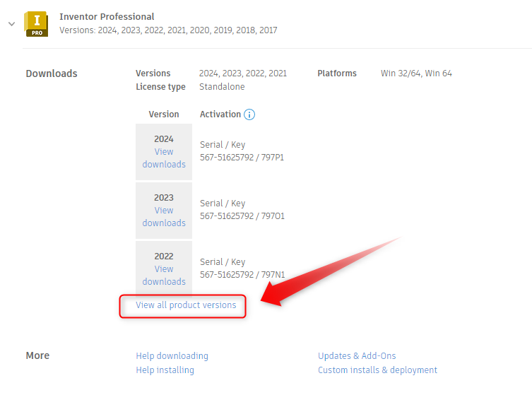This screenshot has width=532, height=395.
Task: Click the Downloads section heading
Action: tap(52, 73)
